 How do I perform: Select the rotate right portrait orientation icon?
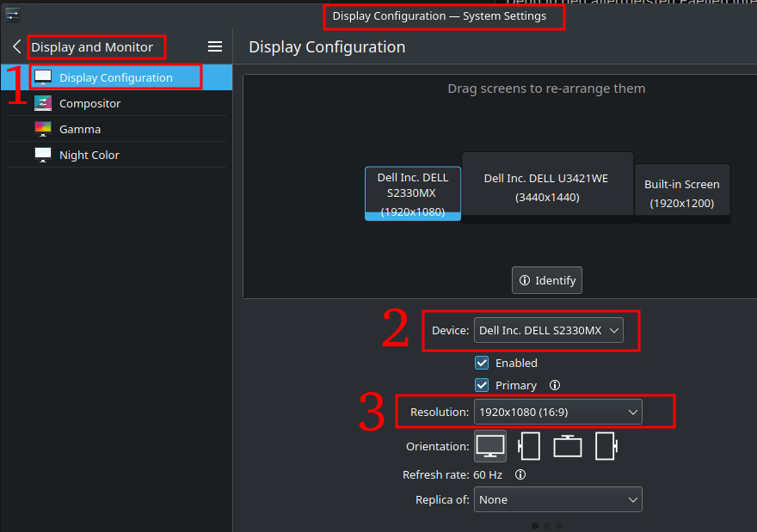point(606,446)
